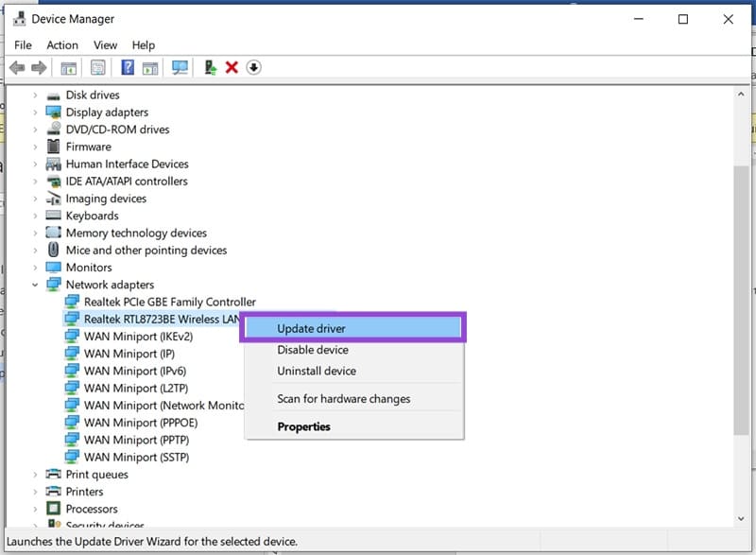This screenshot has height=555, width=756.
Task: Select Update driver from context menu
Action: click(x=311, y=329)
